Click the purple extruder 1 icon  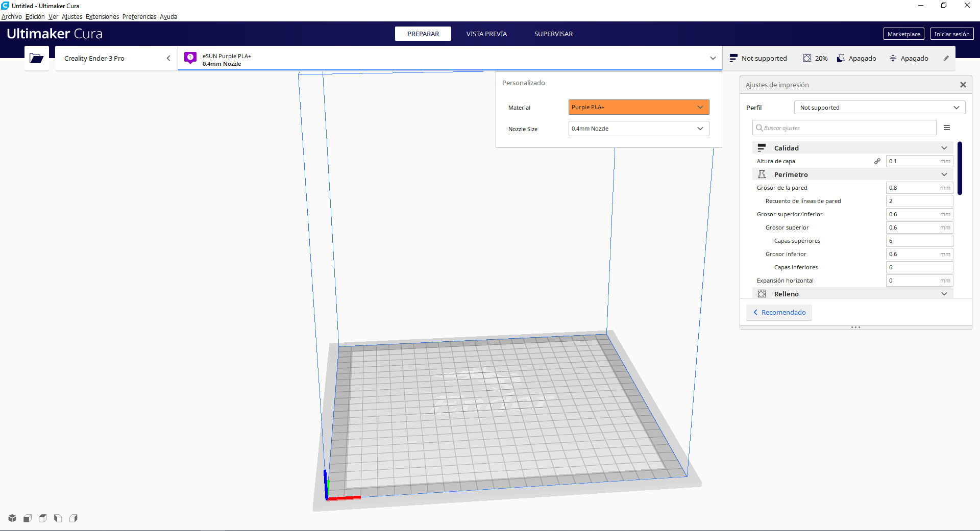[190, 58]
